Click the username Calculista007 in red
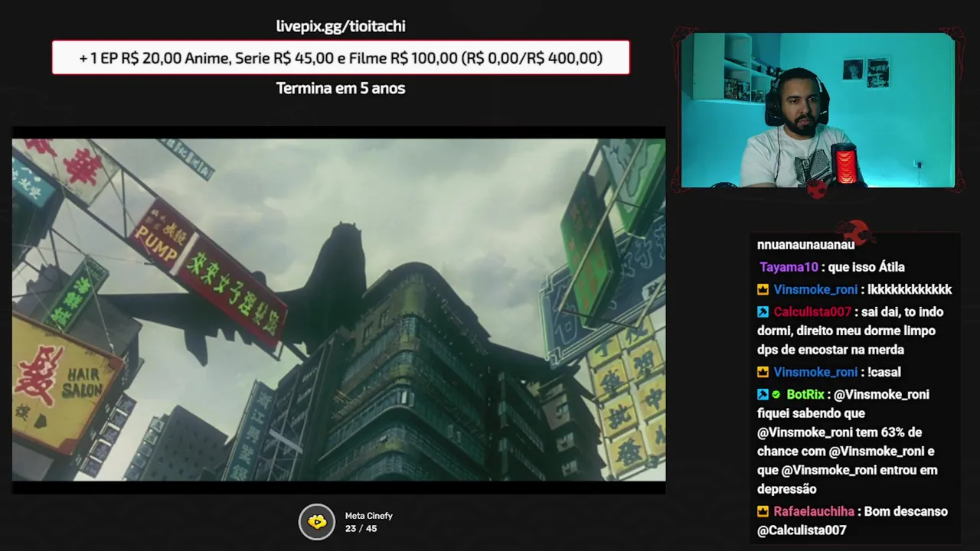This screenshot has height=551, width=980. point(812,311)
